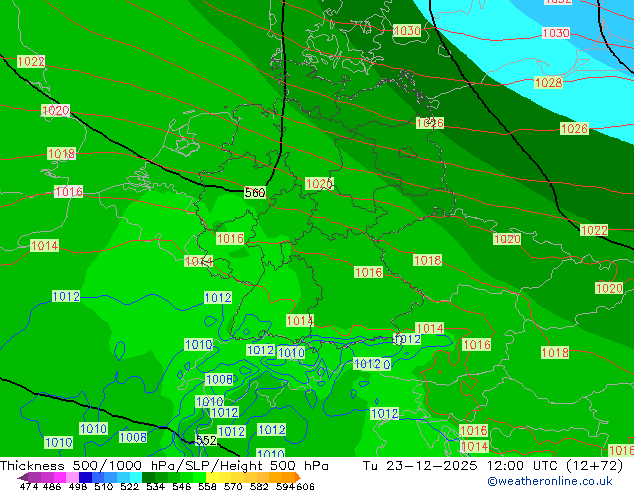
Task: Click the blue '1012 0' isobar label
Action: click(372, 364)
